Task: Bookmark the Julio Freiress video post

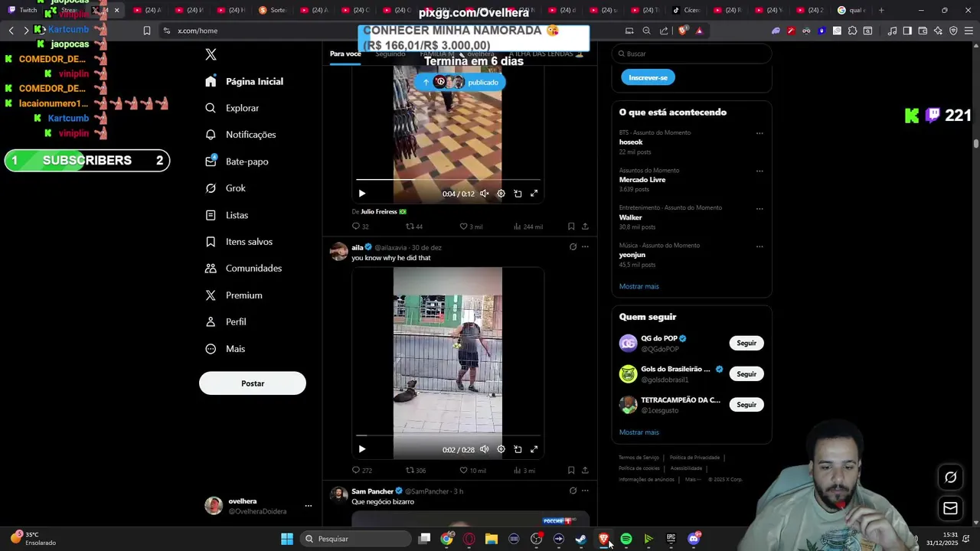Action: coord(571,227)
